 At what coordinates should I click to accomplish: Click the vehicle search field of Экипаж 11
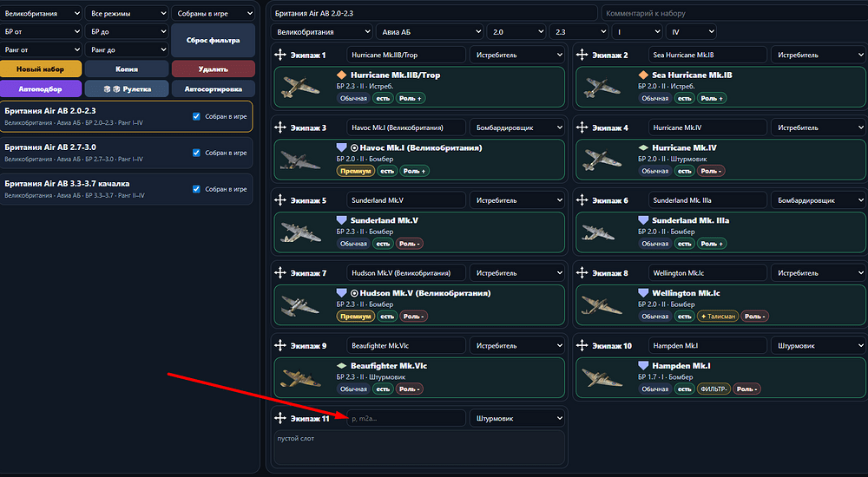(406, 418)
